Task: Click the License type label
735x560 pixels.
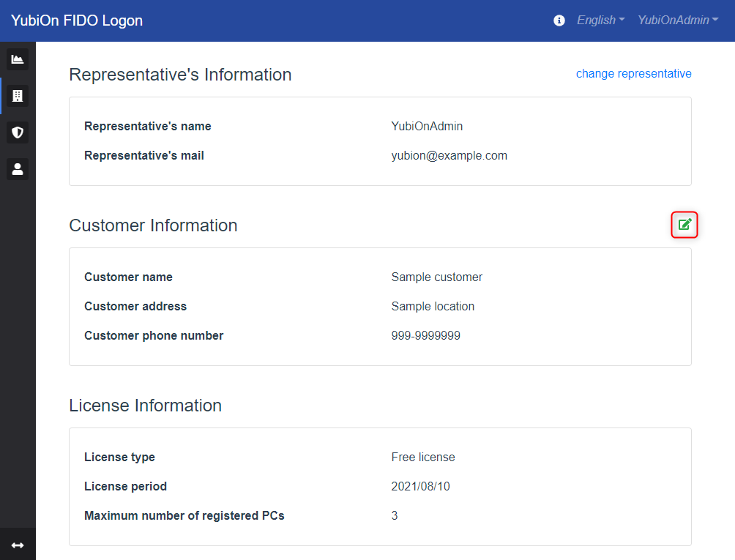Action: (119, 457)
